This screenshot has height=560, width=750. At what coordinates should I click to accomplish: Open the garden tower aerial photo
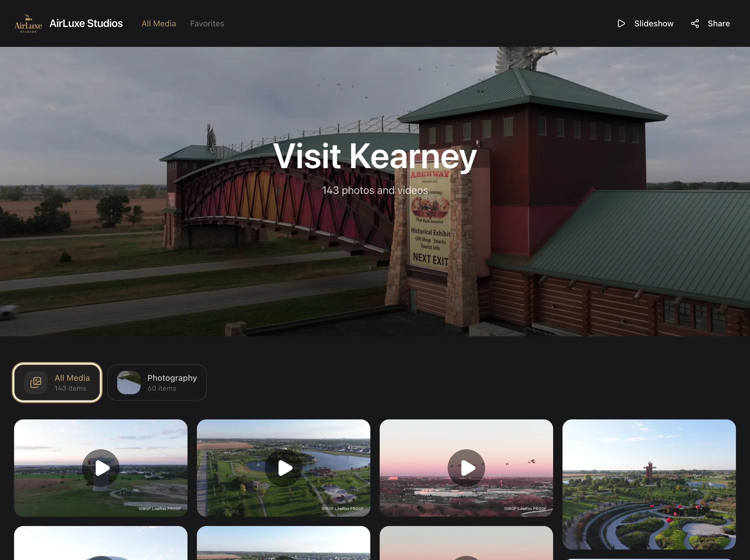click(649, 484)
